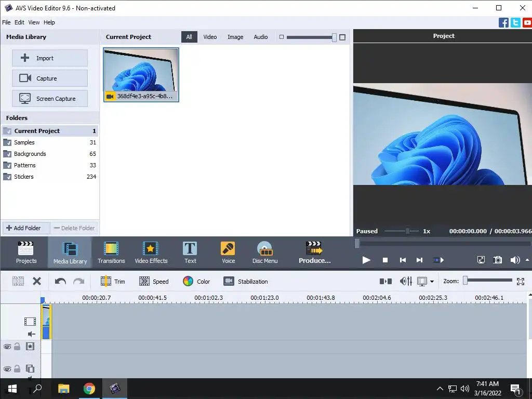532x399 pixels.
Task: Open the View menu
Action: click(x=34, y=22)
